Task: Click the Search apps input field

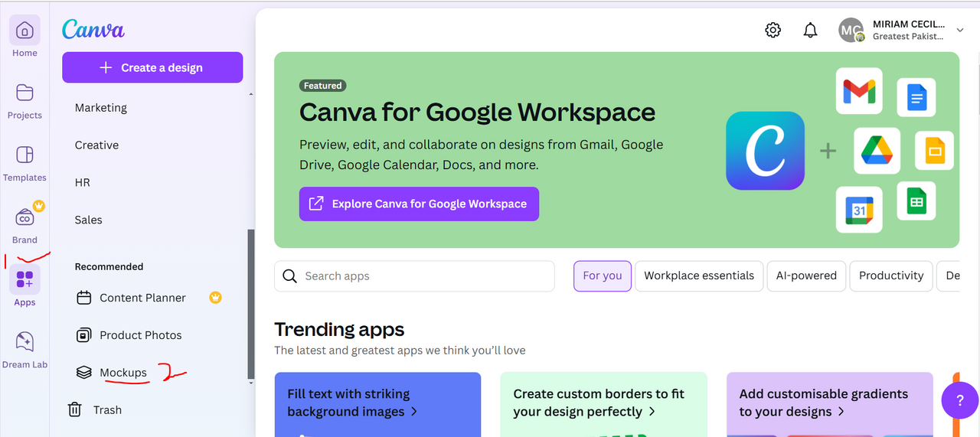Action: pyautogui.click(x=414, y=276)
